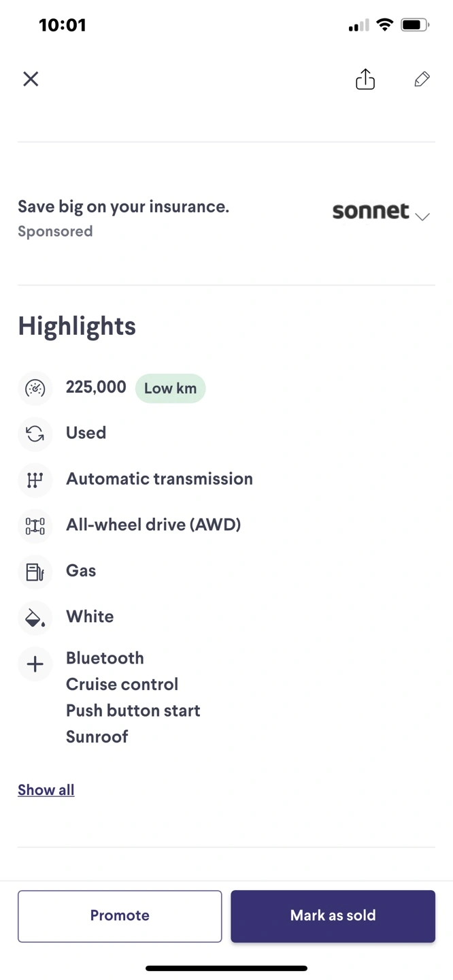Image resolution: width=453 pixels, height=980 pixels.
Task: Open the Sonnet insurance logo
Action: click(x=371, y=212)
